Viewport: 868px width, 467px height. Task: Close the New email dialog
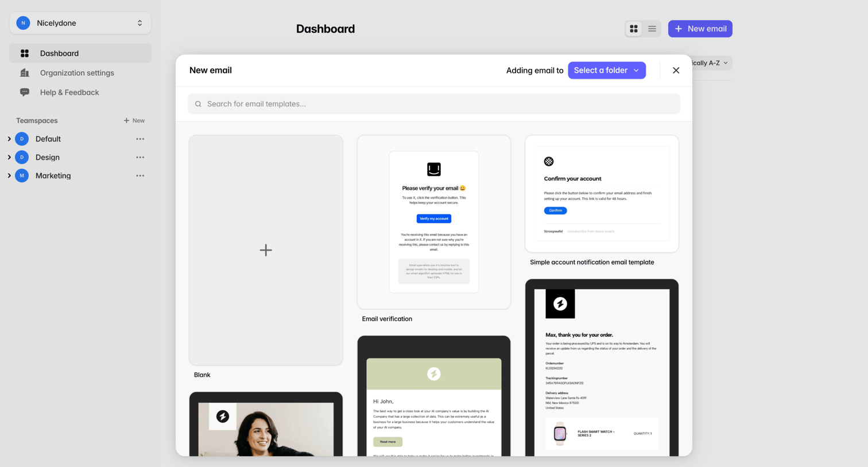(676, 70)
